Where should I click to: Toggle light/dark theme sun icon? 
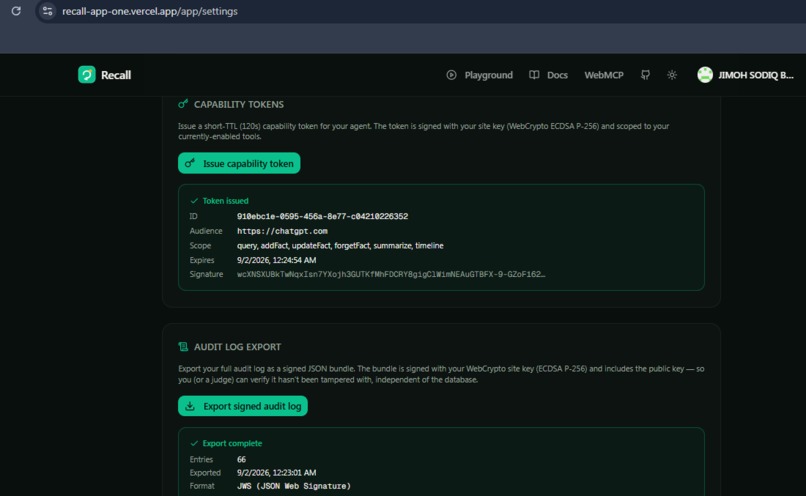(672, 75)
